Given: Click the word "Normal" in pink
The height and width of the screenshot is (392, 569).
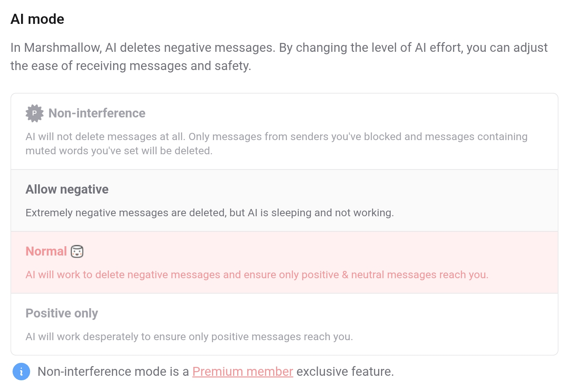Looking at the screenshot, I should tap(46, 251).
